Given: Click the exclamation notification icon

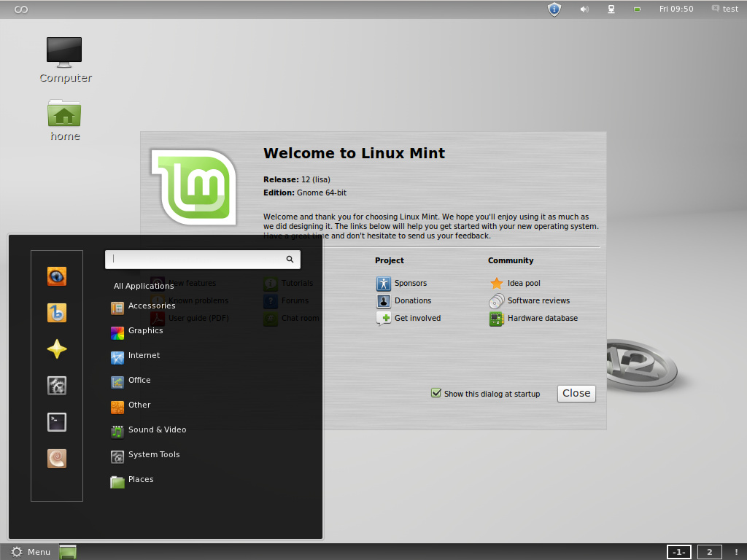Looking at the screenshot, I should pos(736,552).
